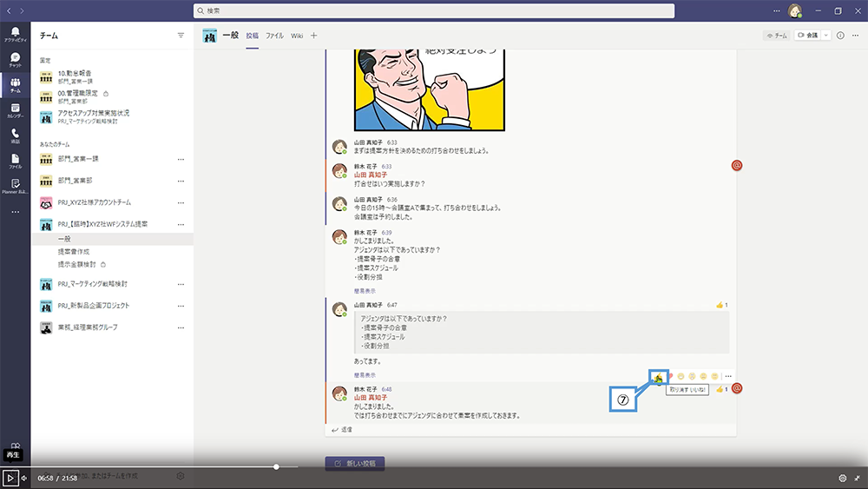
Task: Open Chat from the left rail
Action: [15, 60]
